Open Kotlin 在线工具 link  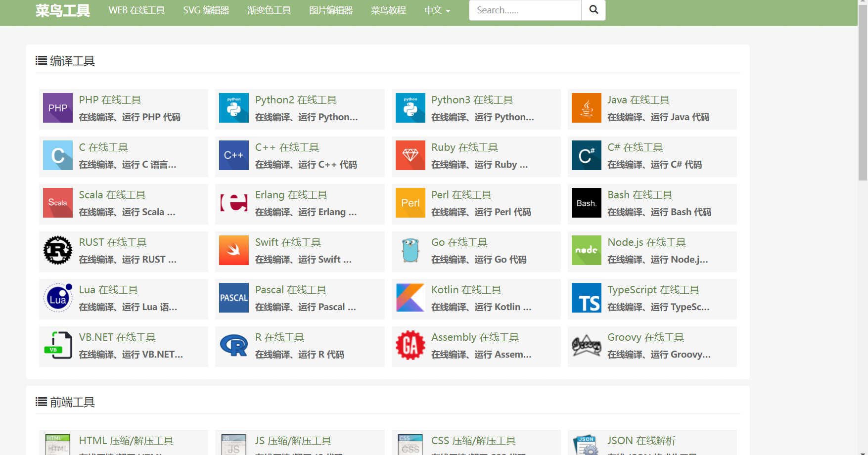coord(466,290)
